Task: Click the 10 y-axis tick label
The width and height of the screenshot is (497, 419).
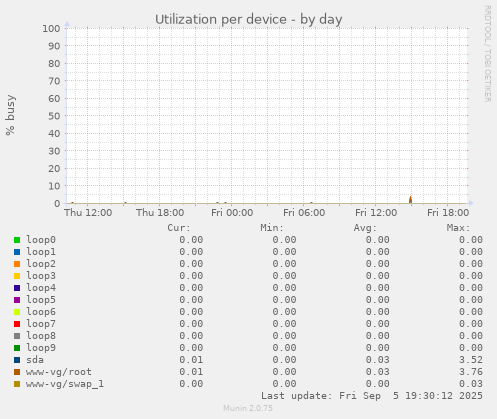Action: coord(54,186)
